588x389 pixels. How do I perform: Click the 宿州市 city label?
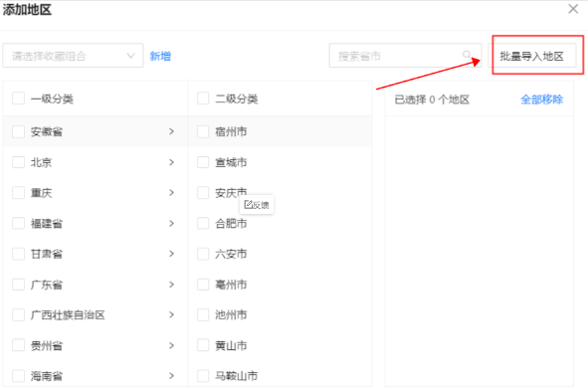tap(231, 131)
